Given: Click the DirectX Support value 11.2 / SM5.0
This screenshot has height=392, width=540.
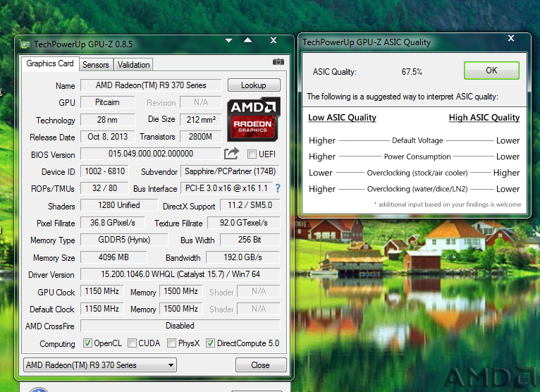Looking at the screenshot, I should coord(250,205).
